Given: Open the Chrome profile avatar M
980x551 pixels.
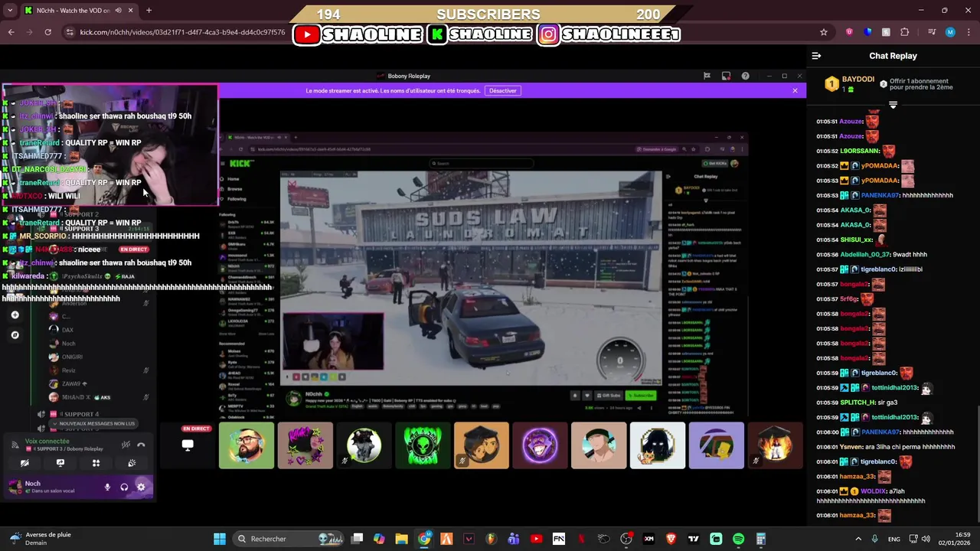Looking at the screenshot, I should pyautogui.click(x=950, y=32).
